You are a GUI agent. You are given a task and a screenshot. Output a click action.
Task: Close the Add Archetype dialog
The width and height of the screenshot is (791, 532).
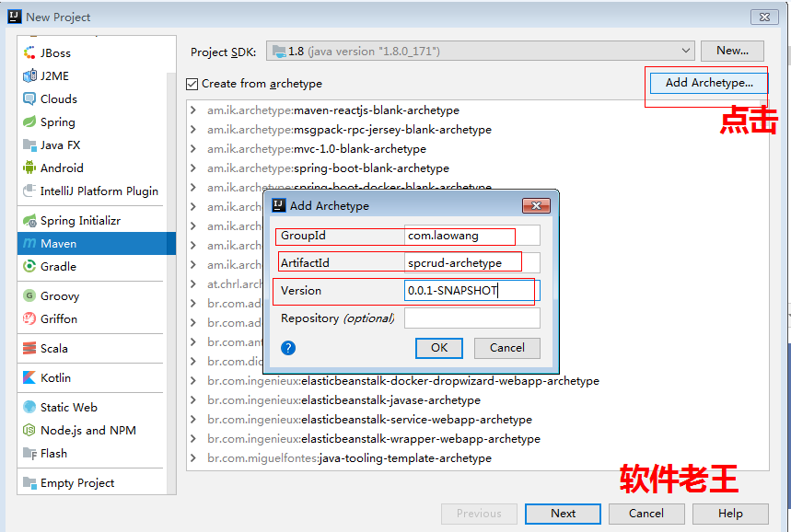pyautogui.click(x=536, y=206)
